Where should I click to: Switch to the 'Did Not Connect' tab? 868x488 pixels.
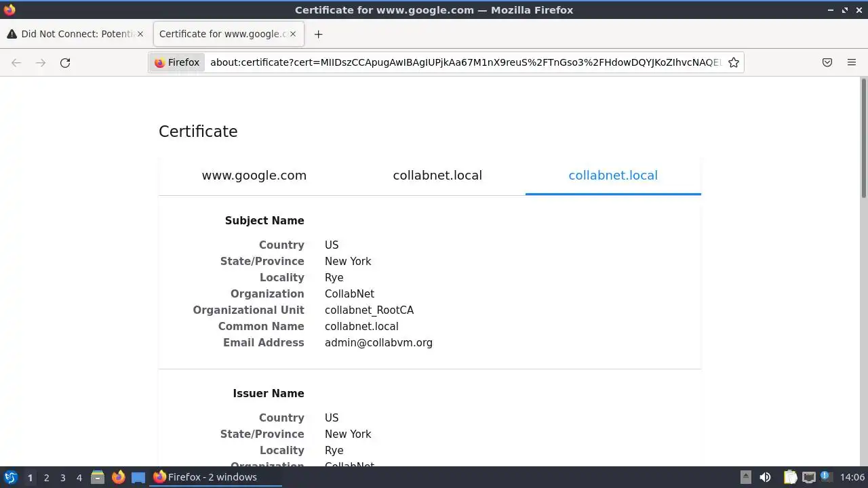click(x=76, y=34)
